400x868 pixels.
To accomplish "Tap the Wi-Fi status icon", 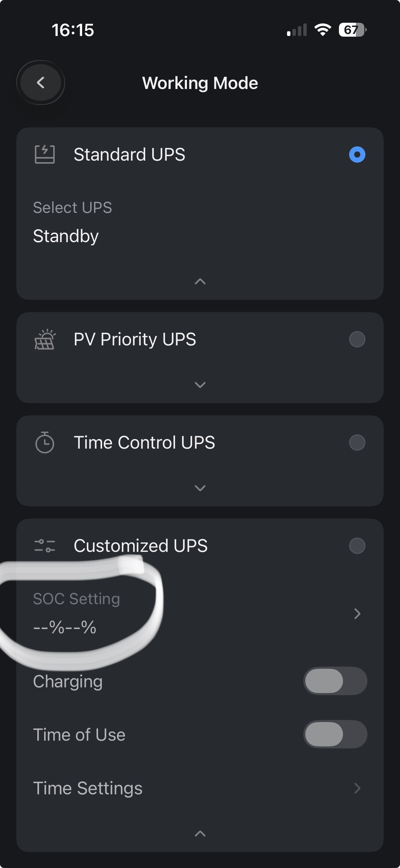I will click(323, 30).
